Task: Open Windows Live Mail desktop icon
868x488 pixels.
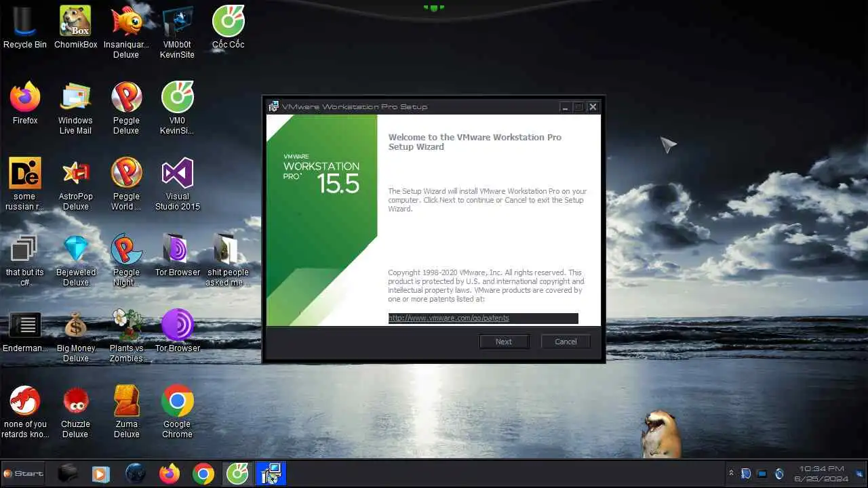Action: pyautogui.click(x=75, y=108)
